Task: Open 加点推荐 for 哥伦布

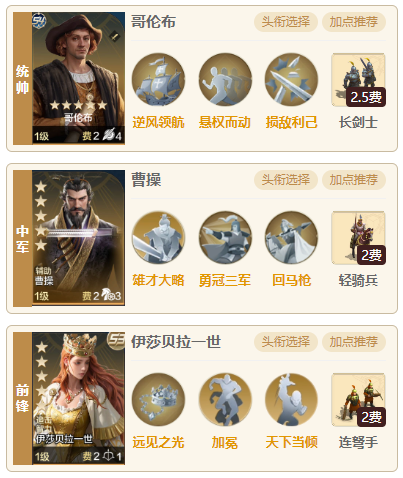Action: pos(354,22)
